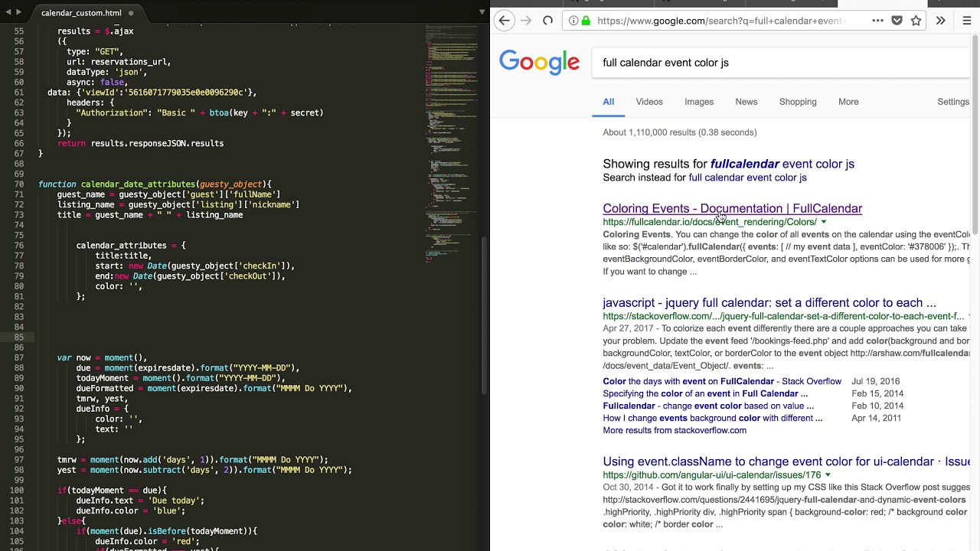Click the 'dataType: json' code line

(x=106, y=72)
